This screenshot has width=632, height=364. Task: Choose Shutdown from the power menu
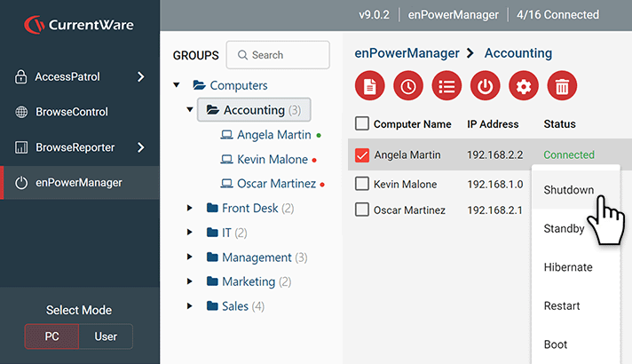click(575, 190)
